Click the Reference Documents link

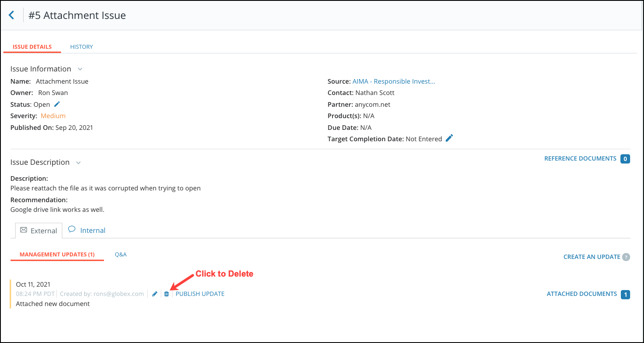(580, 158)
